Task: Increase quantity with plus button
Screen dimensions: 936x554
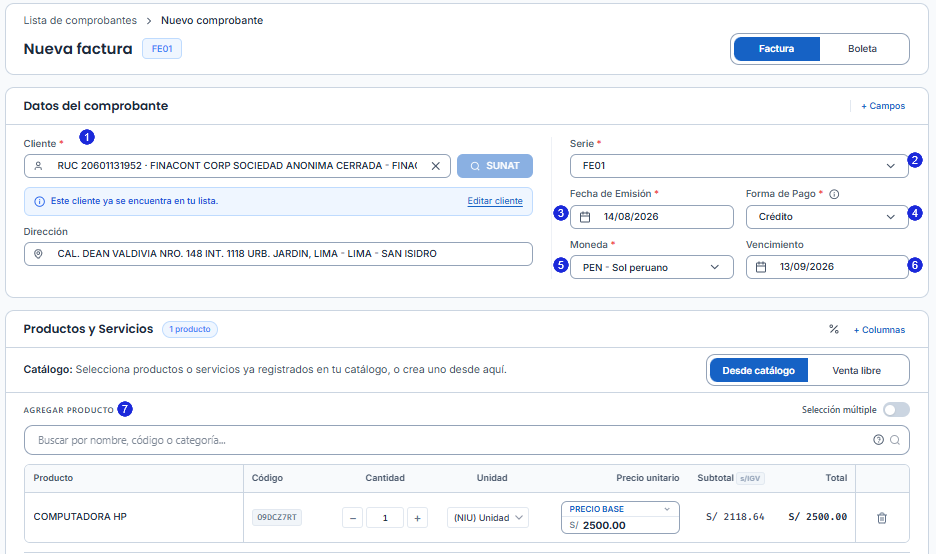Action: coord(417,518)
